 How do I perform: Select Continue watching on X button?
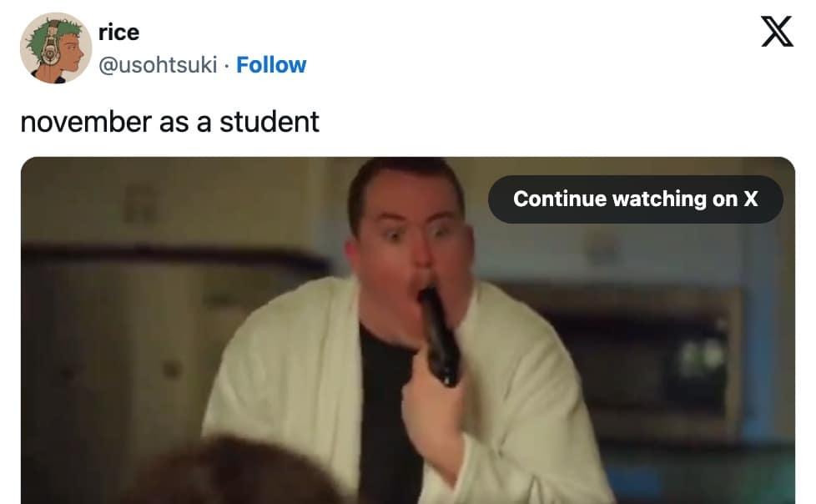tap(636, 199)
